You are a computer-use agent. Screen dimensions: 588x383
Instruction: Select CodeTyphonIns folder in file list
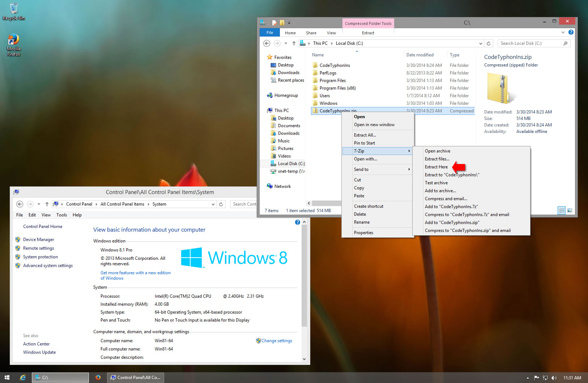pos(335,65)
